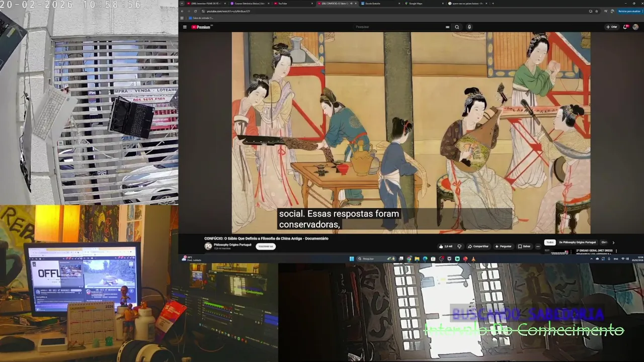Like the video with thumbs-up 2,8 mil

point(446,246)
